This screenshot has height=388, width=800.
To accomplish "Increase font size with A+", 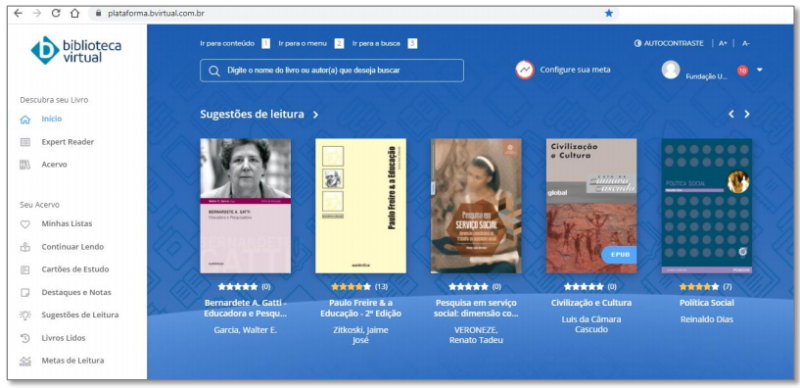I will (x=722, y=43).
